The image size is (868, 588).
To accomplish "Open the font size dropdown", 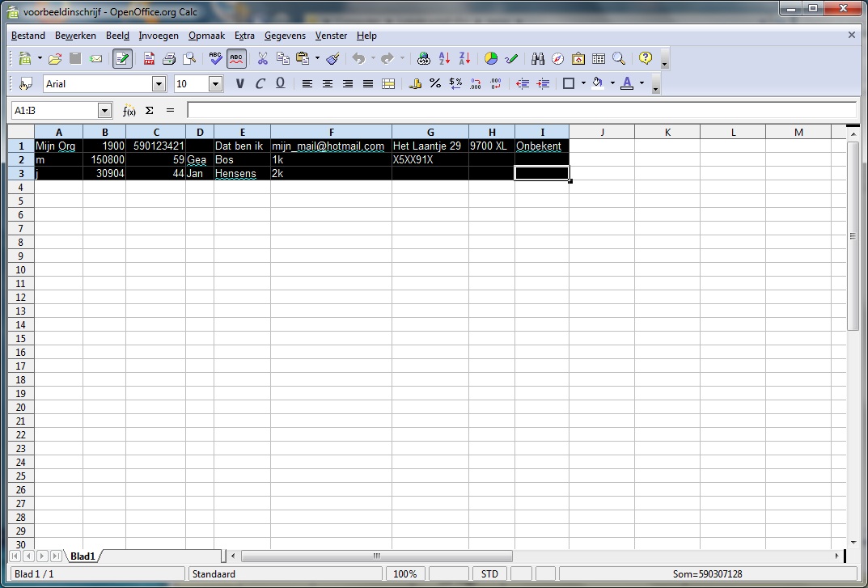I will (215, 84).
